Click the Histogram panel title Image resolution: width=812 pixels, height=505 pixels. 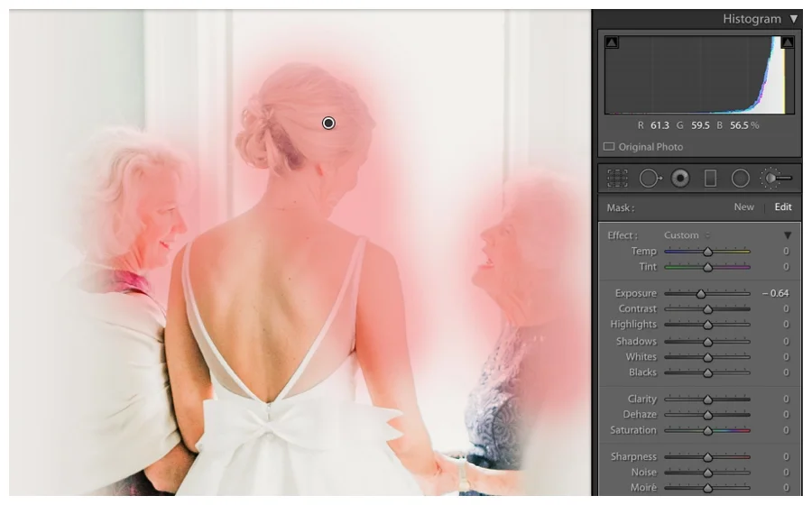coord(752,19)
